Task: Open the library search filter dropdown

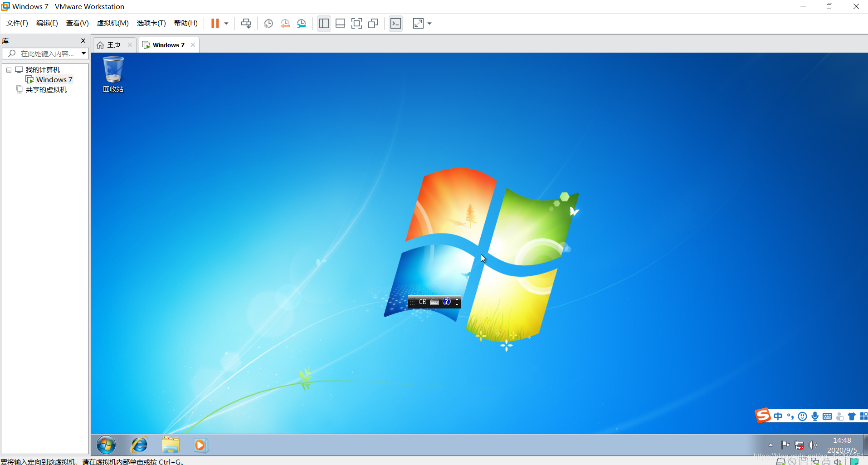Action: (83, 54)
